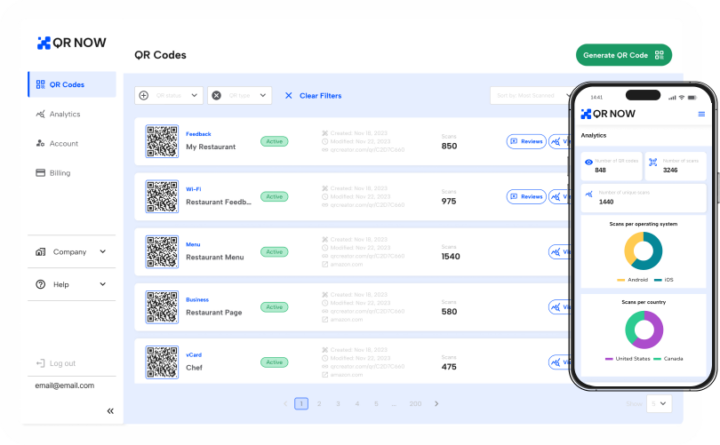Click scan count 850
Image resolution: width=720 pixels, height=445 pixels.
pyautogui.click(x=449, y=146)
